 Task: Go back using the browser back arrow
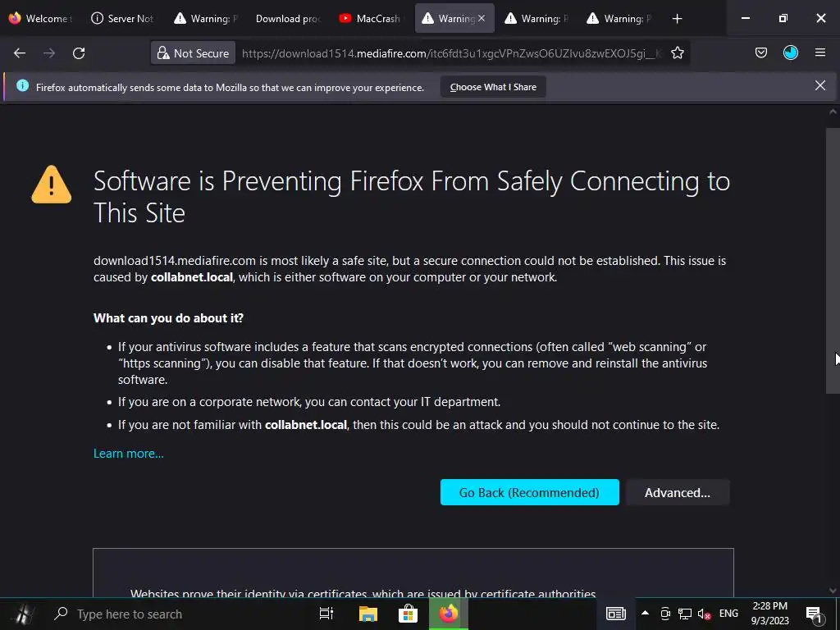(x=20, y=53)
